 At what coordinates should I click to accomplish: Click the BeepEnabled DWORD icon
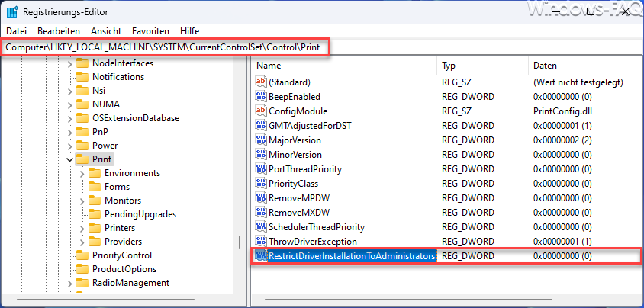pyautogui.click(x=261, y=96)
